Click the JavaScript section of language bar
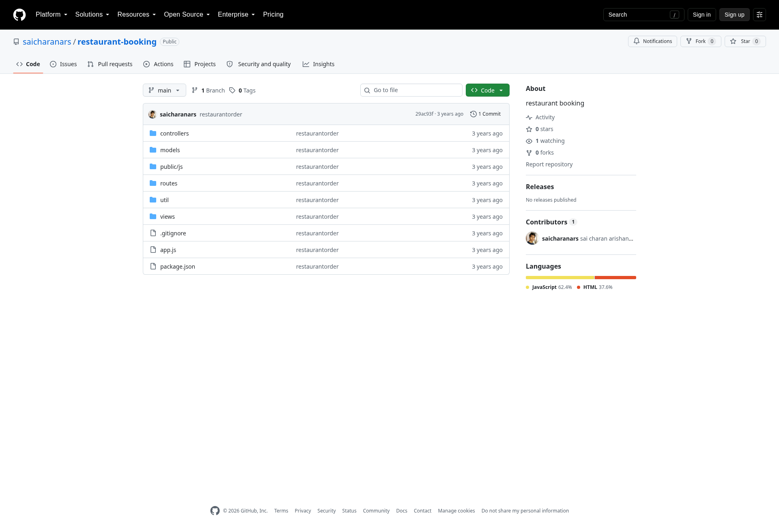Viewport: 779px width, 532px height. [560, 278]
